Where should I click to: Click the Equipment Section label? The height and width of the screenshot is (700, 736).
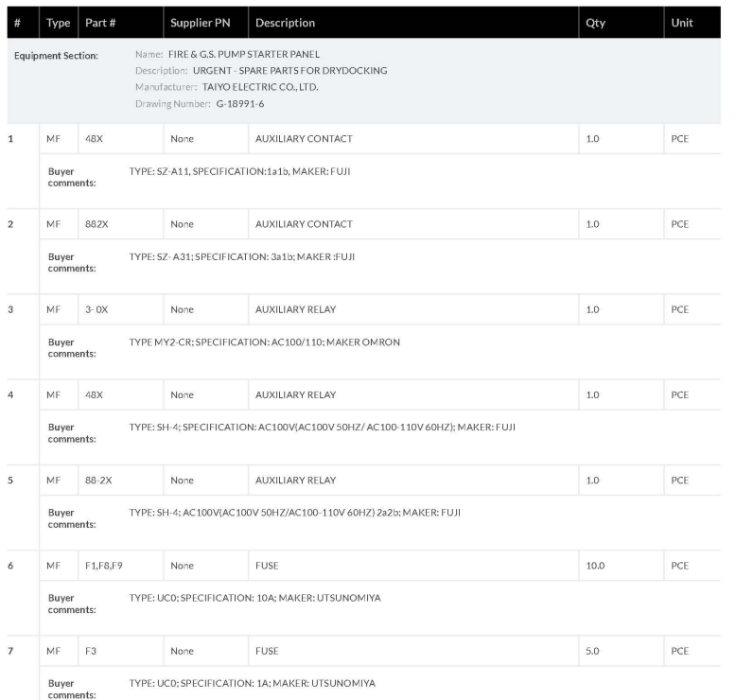[56, 56]
